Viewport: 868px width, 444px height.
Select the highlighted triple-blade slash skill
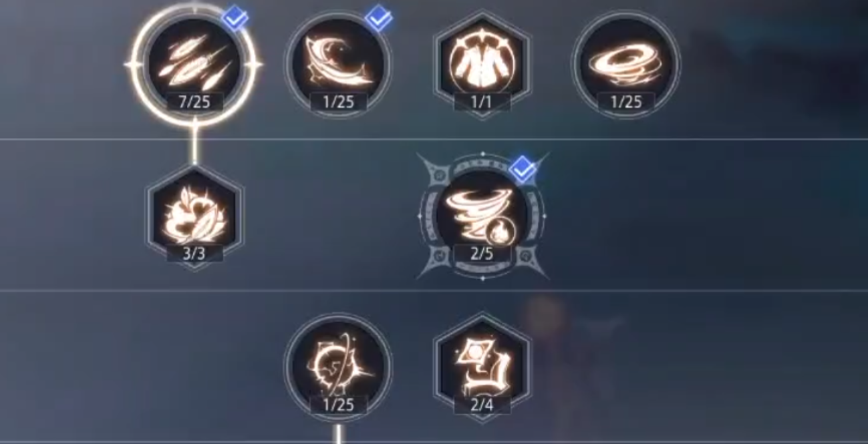click(194, 65)
